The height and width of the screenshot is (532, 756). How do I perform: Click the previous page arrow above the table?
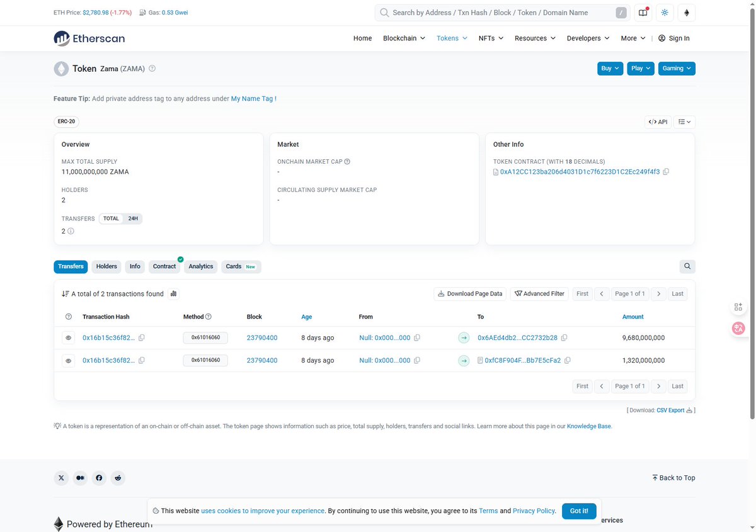pos(602,293)
